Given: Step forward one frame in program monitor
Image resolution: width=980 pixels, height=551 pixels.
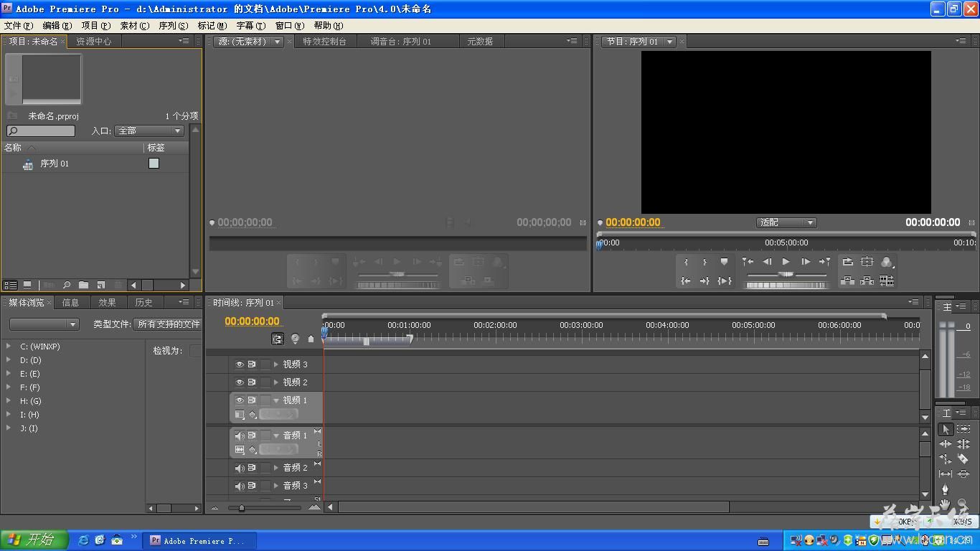Looking at the screenshot, I should pos(806,262).
